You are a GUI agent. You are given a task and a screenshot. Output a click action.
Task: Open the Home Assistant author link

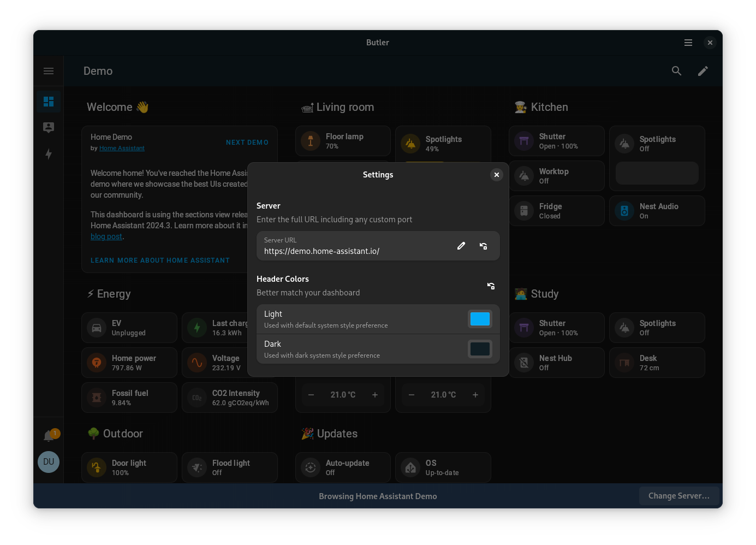pos(122,148)
